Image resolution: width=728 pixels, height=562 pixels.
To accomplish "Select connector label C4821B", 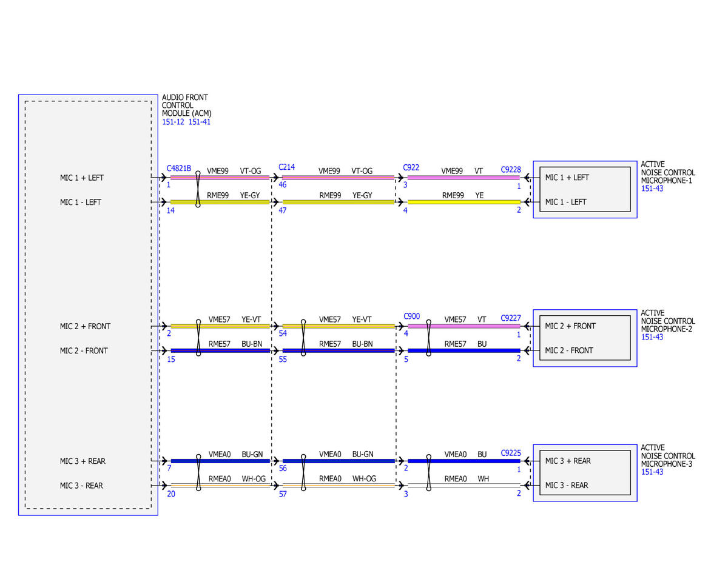I will point(179,168).
